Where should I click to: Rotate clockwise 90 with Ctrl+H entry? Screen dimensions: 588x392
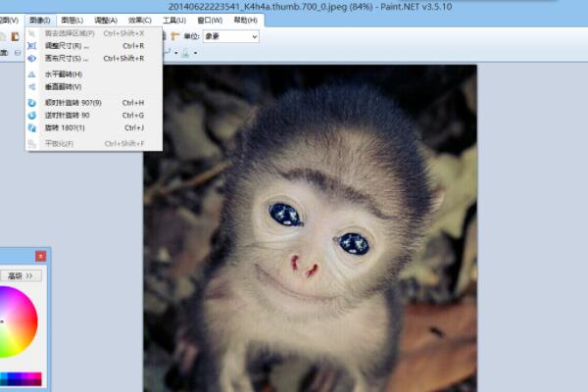coord(94,103)
